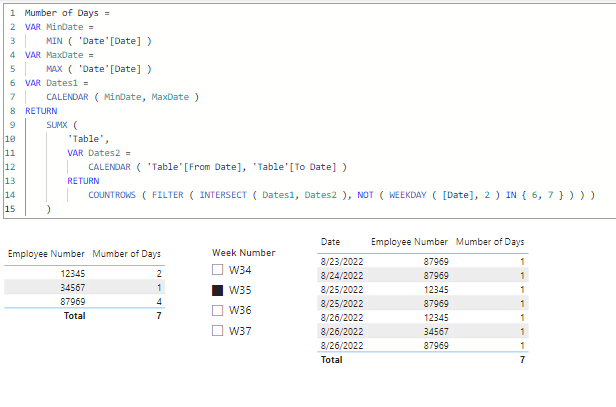This screenshot has height=407, width=616.
Task: Sort by Employee Number header in left table
Action: [46, 254]
